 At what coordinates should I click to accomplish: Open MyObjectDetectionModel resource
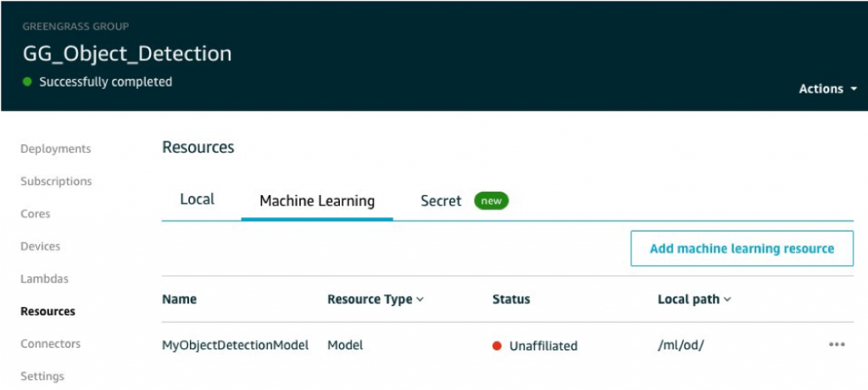pos(236,345)
